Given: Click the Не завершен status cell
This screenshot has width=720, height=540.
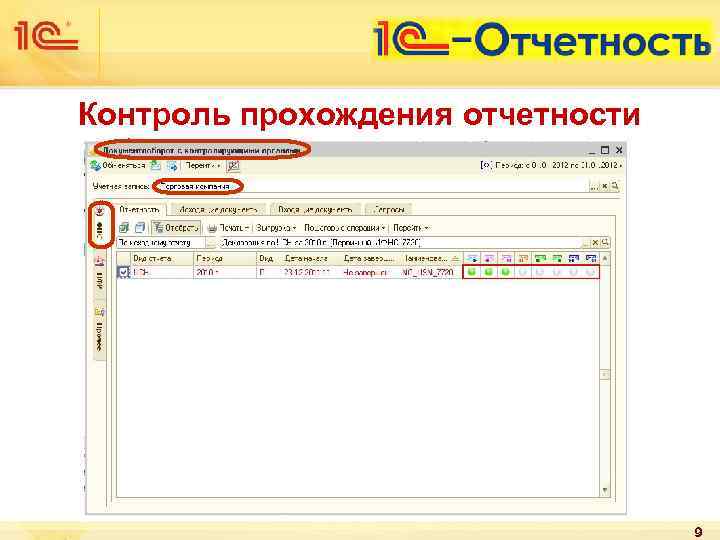Looking at the screenshot, I should coord(371,272).
